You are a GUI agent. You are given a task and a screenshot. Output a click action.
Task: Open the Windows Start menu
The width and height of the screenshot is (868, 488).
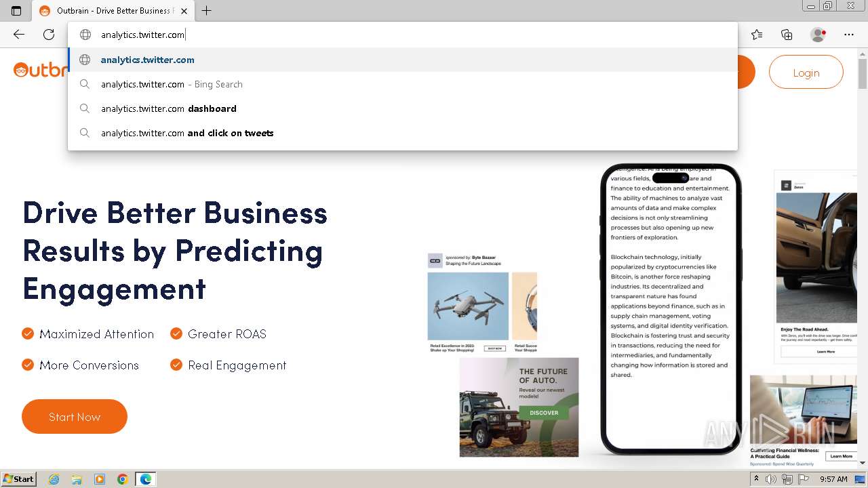(x=18, y=479)
